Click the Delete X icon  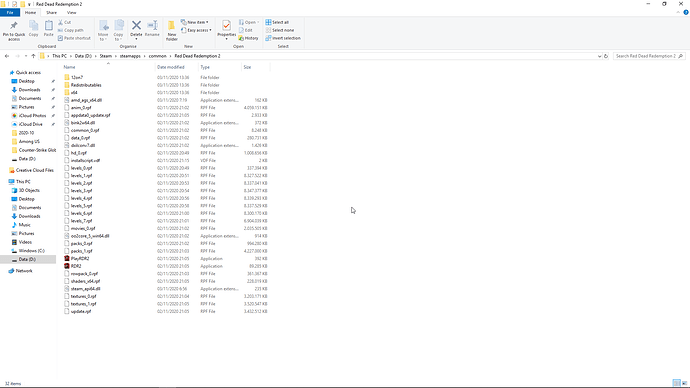point(136,26)
